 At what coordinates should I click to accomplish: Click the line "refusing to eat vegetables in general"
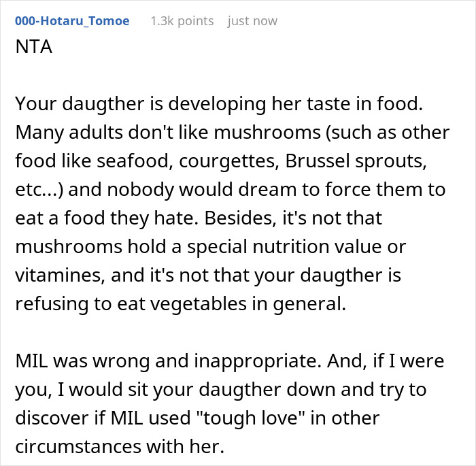click(181, 304)
